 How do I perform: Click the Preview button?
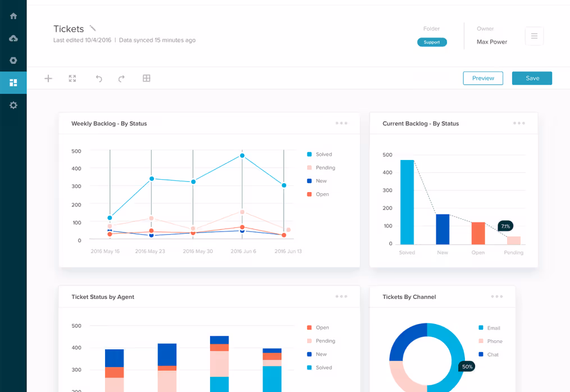click(x=483, y=78)
